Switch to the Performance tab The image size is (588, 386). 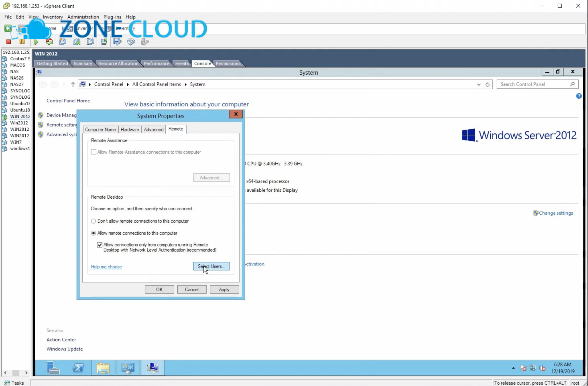click(x=156, y=64)
